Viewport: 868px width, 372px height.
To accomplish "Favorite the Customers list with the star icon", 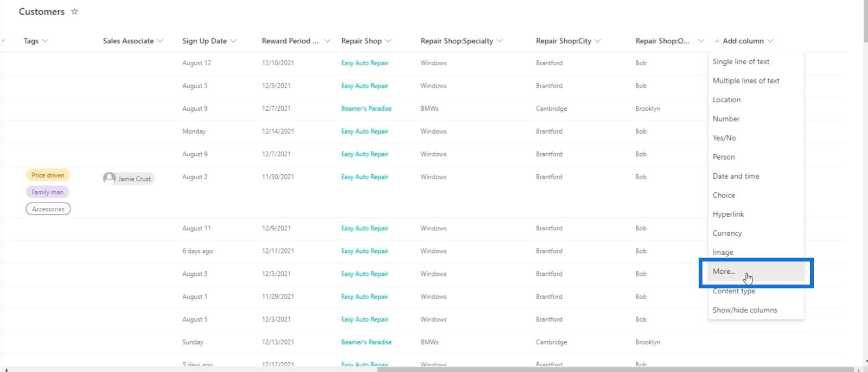I will 74,11.
